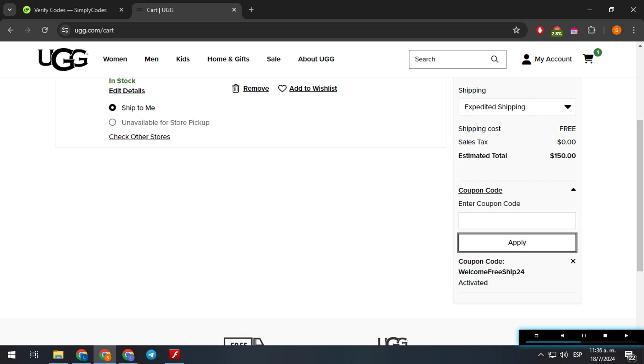Open the Men menu

[x=152, y=59]
